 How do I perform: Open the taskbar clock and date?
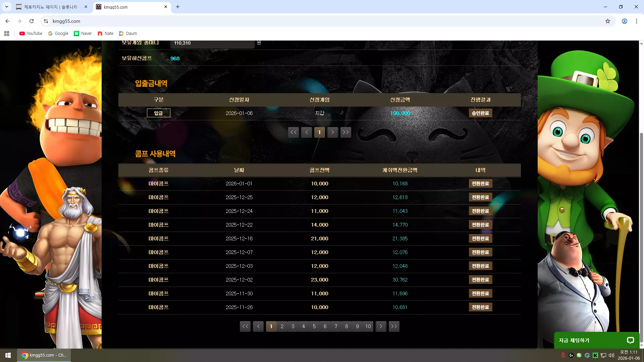click(629, 355)
